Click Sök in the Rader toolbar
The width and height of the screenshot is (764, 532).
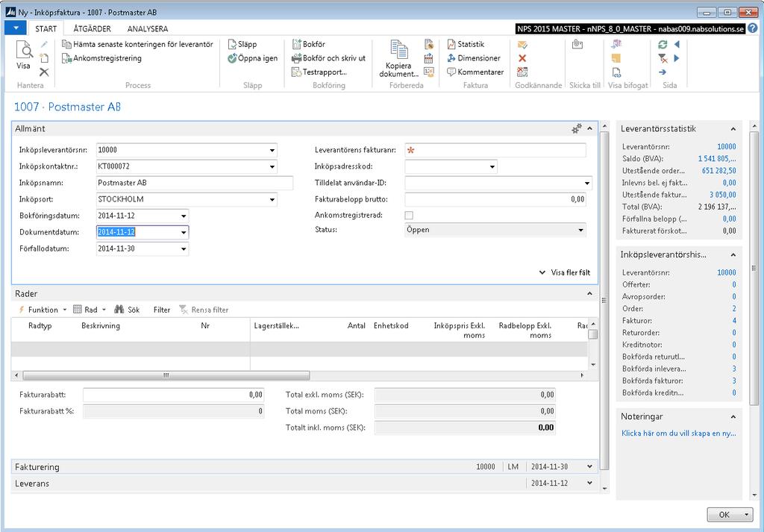tap(127, 310)
